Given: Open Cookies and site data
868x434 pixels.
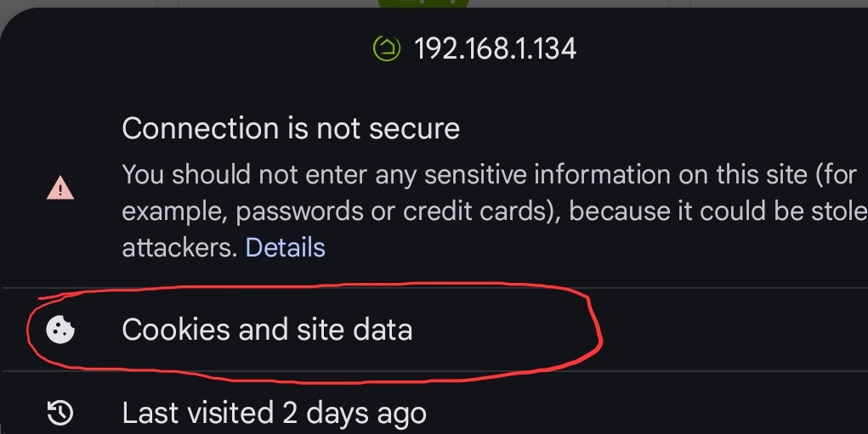Looking at the screenshot, I should coord(267,329).
